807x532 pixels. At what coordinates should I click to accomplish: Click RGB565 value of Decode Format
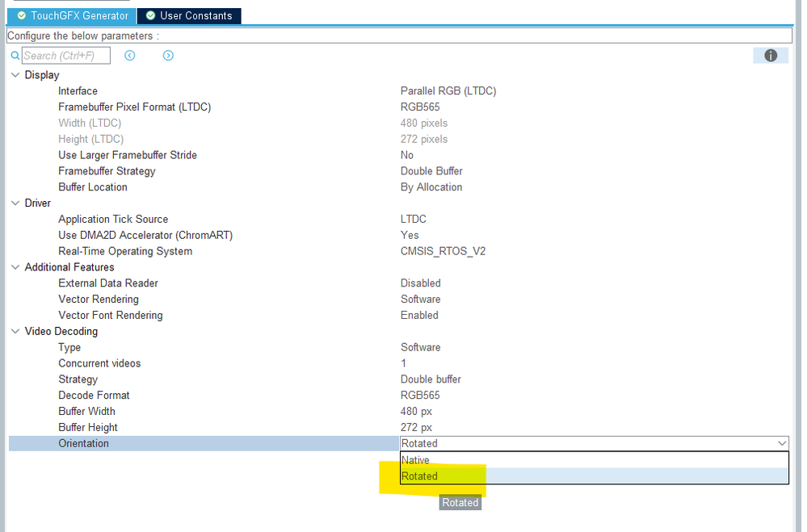(420, 395)
